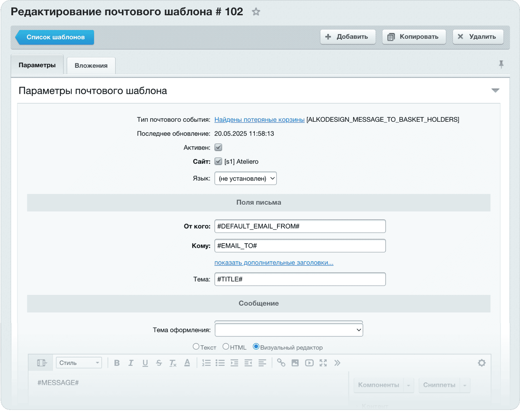Insert a hyperlink with the link icon
Image resolution: width=520 pixels, height=420 pixels.
tap(281, 363)
